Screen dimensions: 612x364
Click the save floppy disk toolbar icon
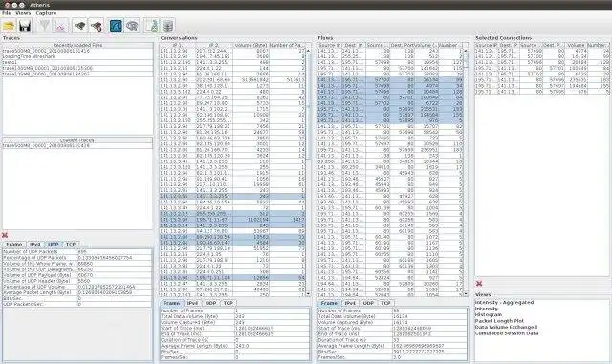25,26
